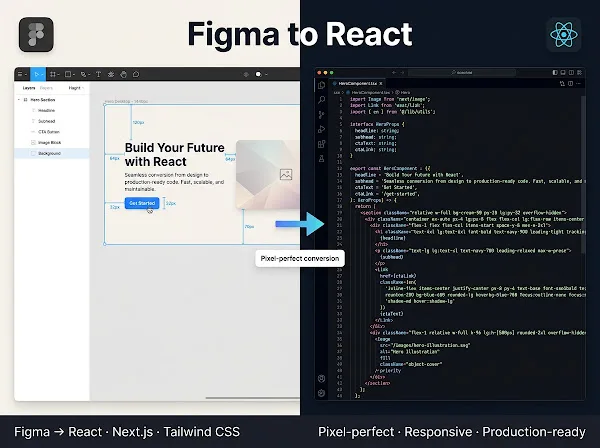This screenshot has height=448, width=600.
Task: Close the HeroComponent.tsx tab
Action: click(381, 83)
